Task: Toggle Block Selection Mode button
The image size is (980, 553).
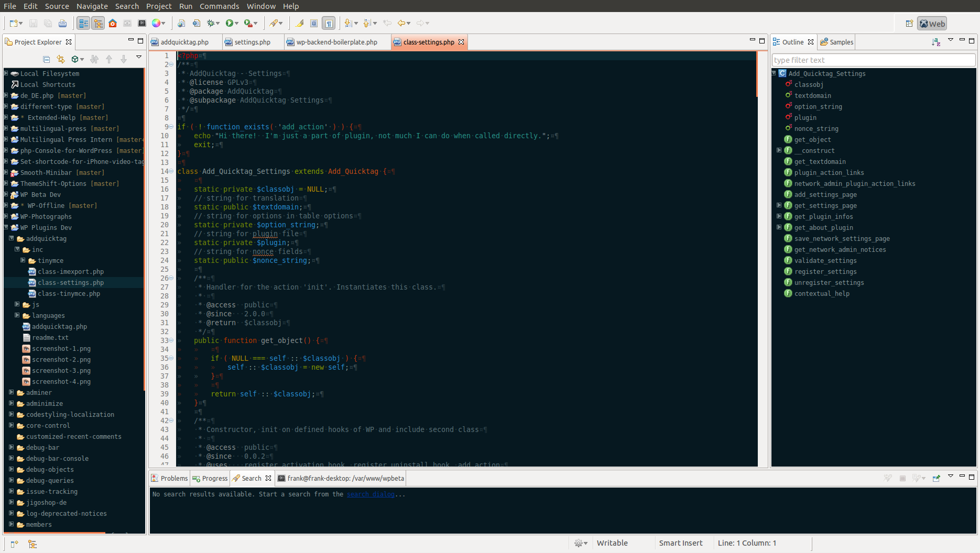Action: [314, 23]
